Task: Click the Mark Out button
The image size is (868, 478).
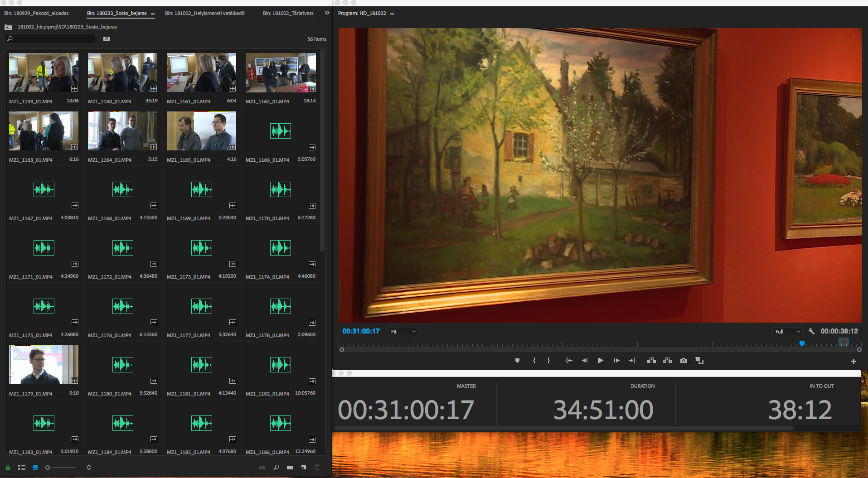Action: tap(548, 361)
